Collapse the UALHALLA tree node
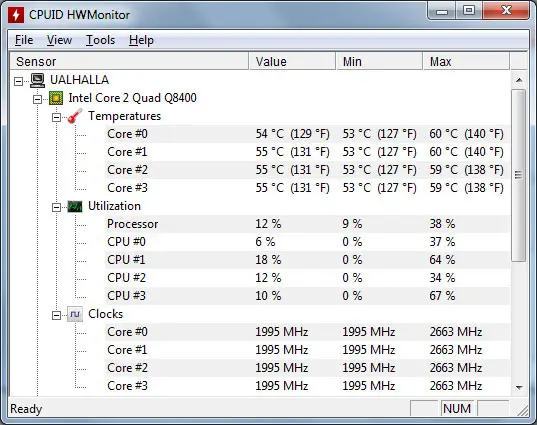 tap(18, 82)
